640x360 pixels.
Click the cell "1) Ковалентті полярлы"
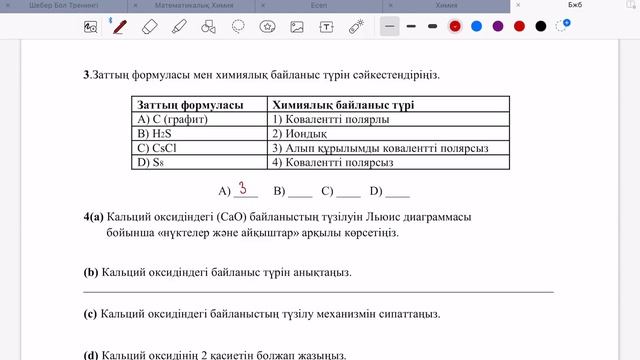click(x=388, y=119)
